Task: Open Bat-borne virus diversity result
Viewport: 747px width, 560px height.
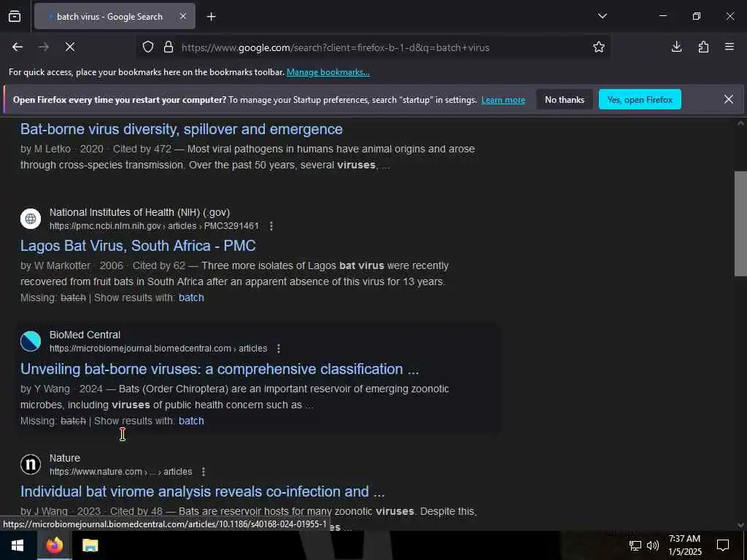Action: click(x=182, y=129)
